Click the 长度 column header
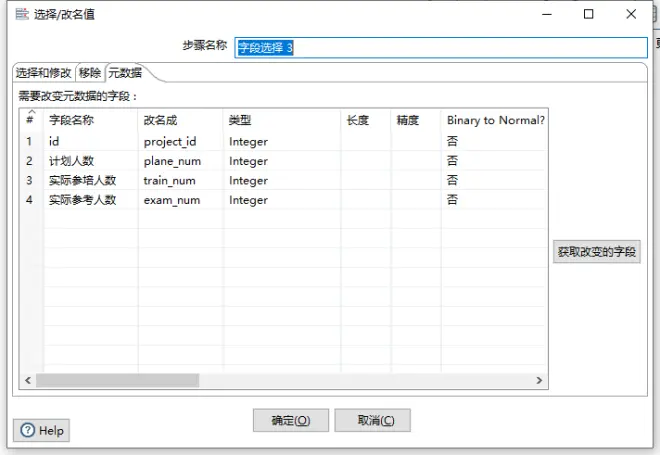Image resolution: width=660 pixels, height=455 pixels. click(366, 120)
